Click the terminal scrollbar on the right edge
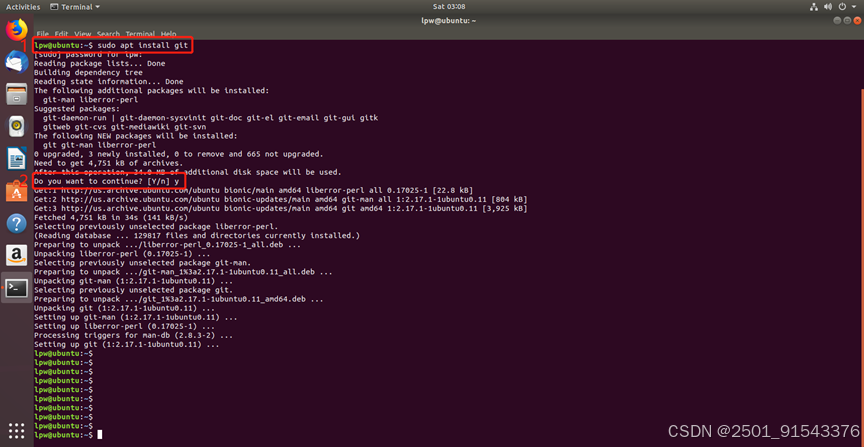 (862, 265)
